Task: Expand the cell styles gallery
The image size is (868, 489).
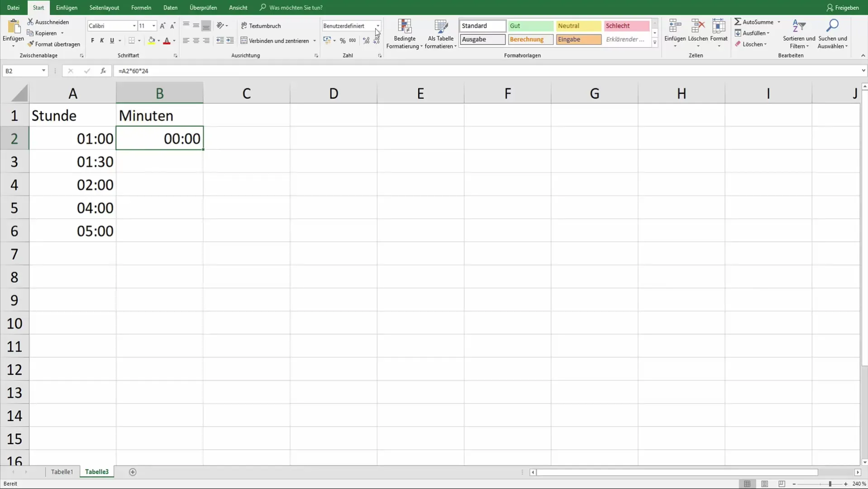Action: click(x=654, y=42)
